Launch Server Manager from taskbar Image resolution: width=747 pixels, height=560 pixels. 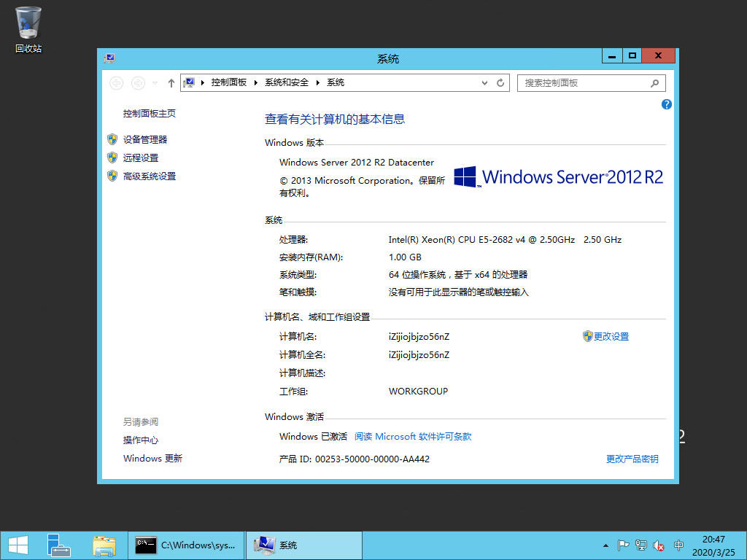(58, 545)
